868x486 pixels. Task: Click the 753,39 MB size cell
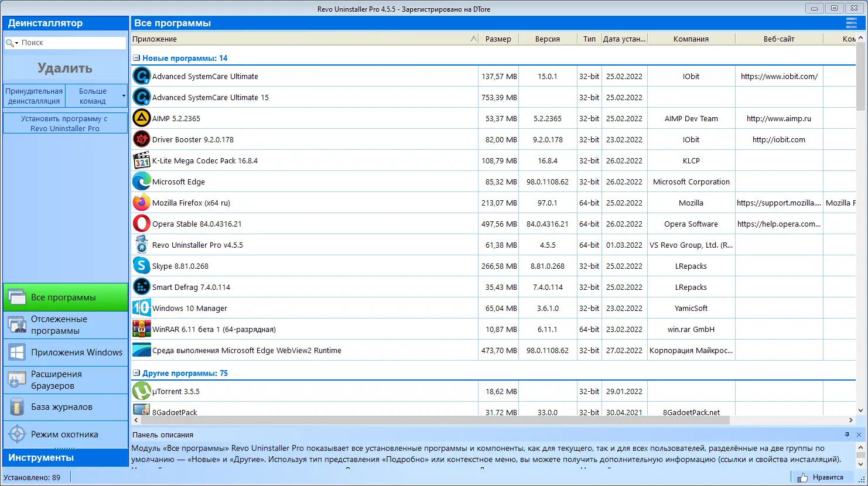[499, 97]
